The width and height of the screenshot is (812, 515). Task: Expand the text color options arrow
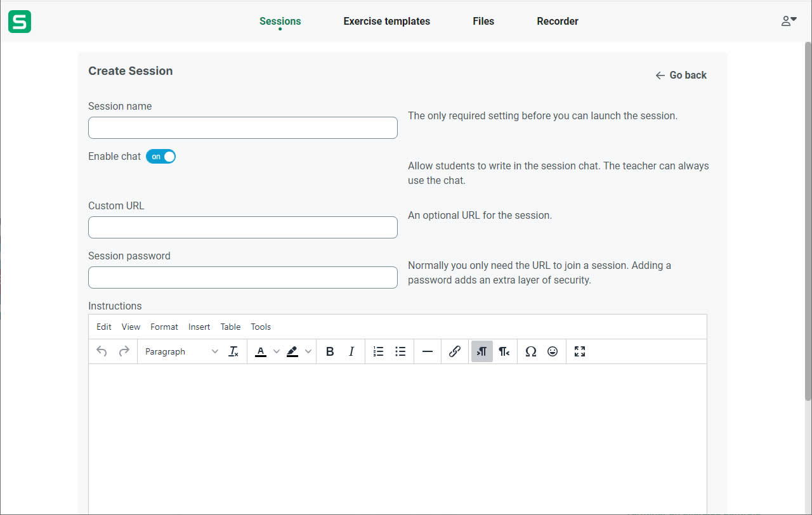[276, 351]
